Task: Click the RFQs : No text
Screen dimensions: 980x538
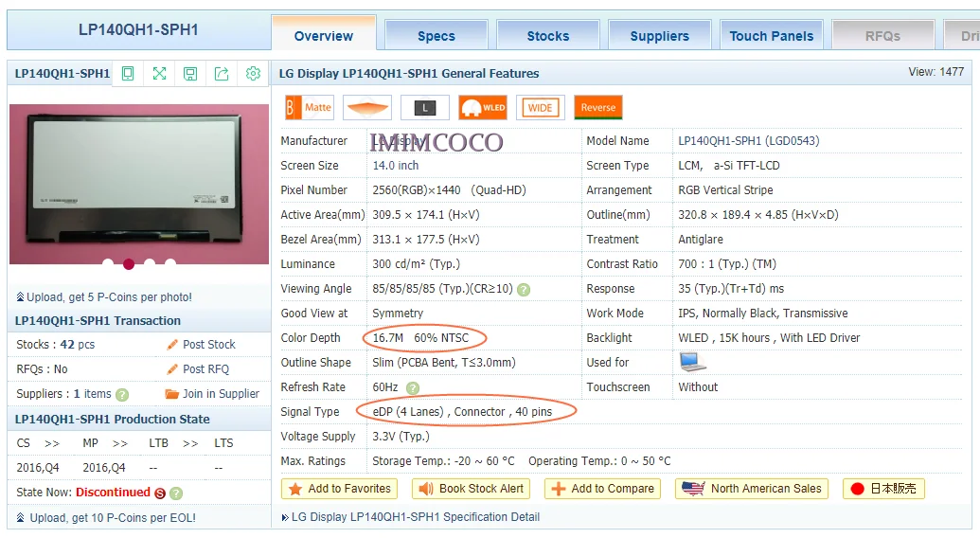Action: click(42, 369)
